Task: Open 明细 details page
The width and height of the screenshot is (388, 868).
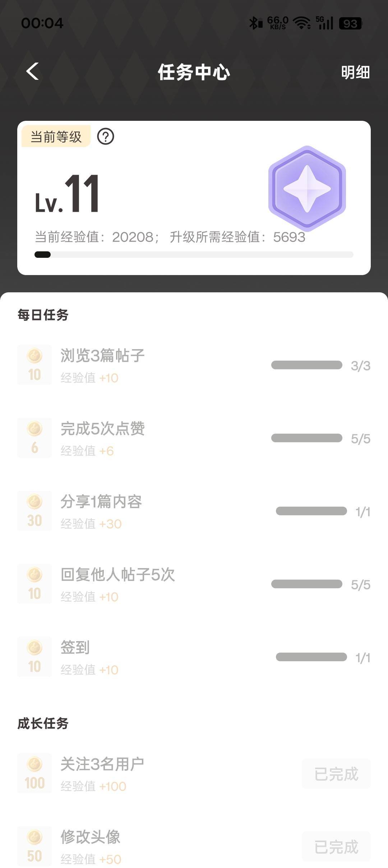Action: [x=355, y=72]
